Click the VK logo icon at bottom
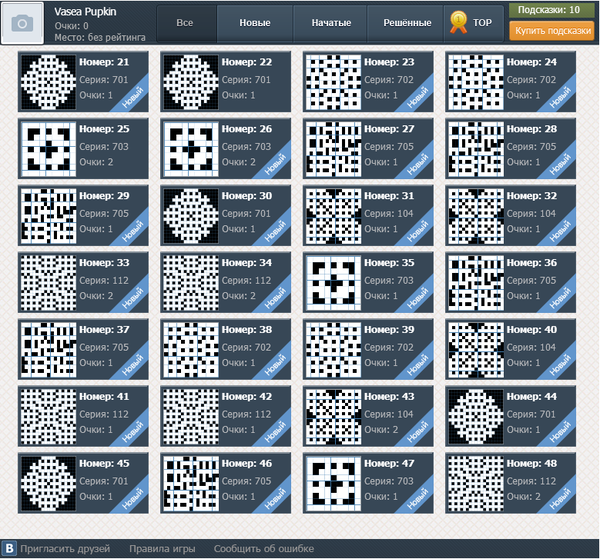 (x=9, y=548)
